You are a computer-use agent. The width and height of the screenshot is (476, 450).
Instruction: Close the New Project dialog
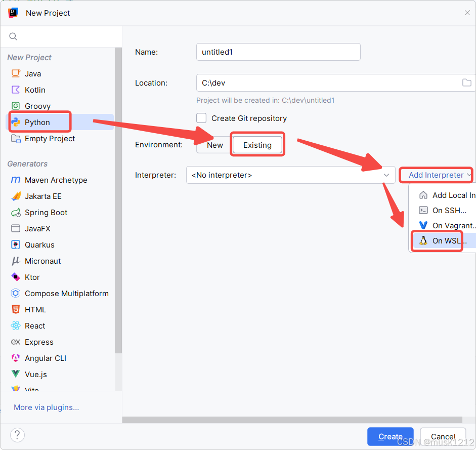(x=467, y=13)
